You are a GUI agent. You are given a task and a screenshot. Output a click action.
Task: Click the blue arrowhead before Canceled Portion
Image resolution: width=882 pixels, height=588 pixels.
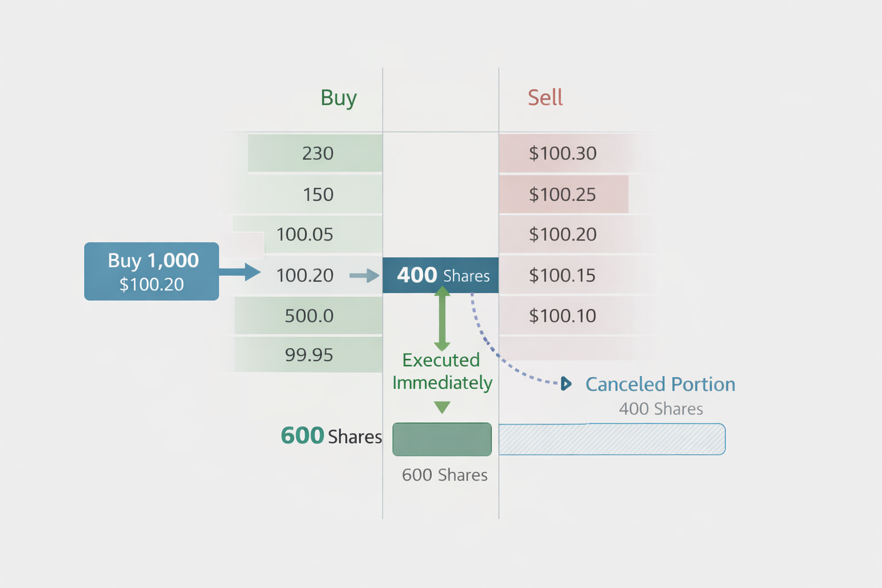tap(566, 384)
